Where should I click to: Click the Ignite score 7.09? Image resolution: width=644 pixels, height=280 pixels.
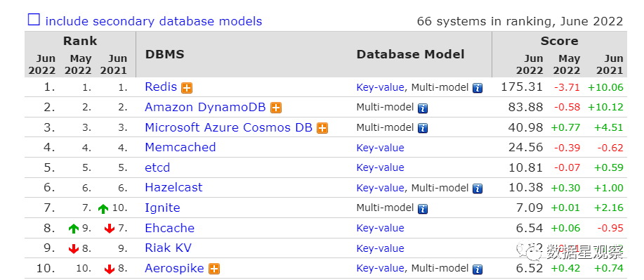click(x=530, y=208)
